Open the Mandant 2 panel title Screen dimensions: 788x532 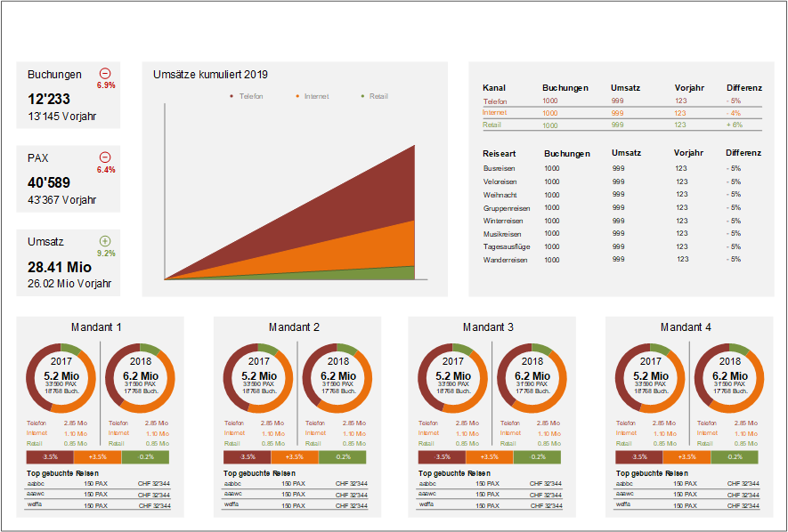(293, 327)
